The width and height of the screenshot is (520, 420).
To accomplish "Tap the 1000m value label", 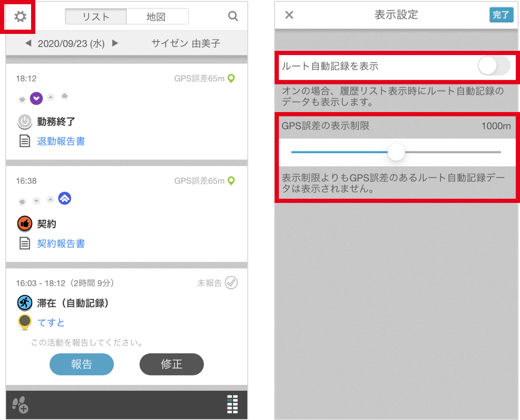I will tap(496, 126).
